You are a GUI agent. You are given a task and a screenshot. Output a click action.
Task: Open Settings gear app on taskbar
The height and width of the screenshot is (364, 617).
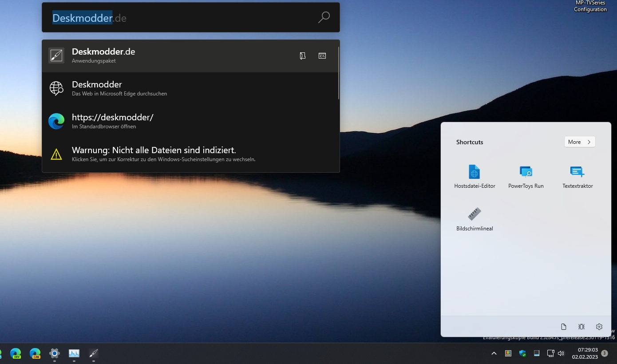click(x=55, y=353)
